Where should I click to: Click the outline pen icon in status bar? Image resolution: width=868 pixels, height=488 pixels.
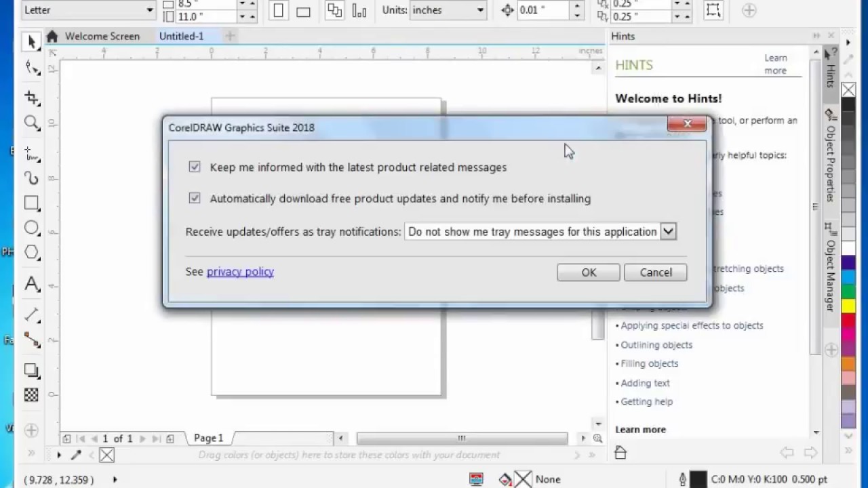pos(683,480)
